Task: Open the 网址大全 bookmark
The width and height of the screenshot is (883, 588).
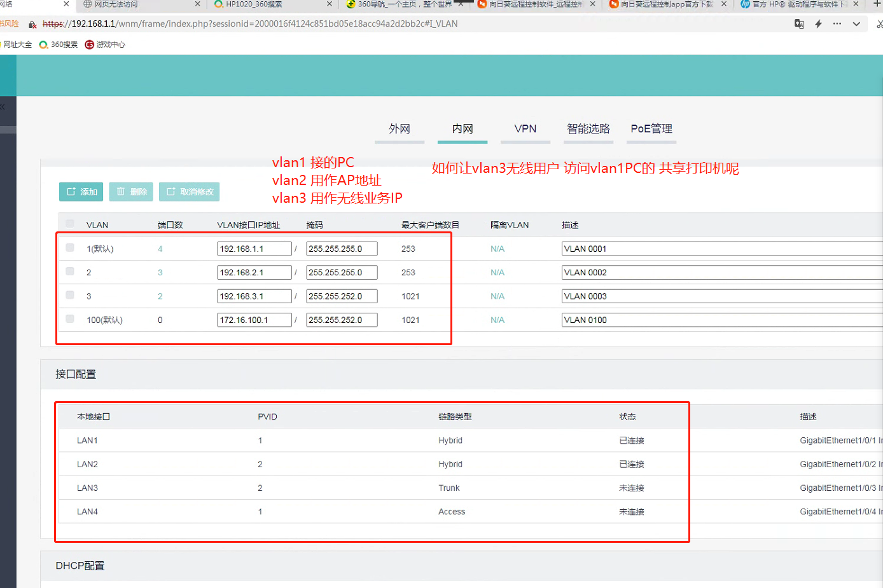Action: pos(17,44)
